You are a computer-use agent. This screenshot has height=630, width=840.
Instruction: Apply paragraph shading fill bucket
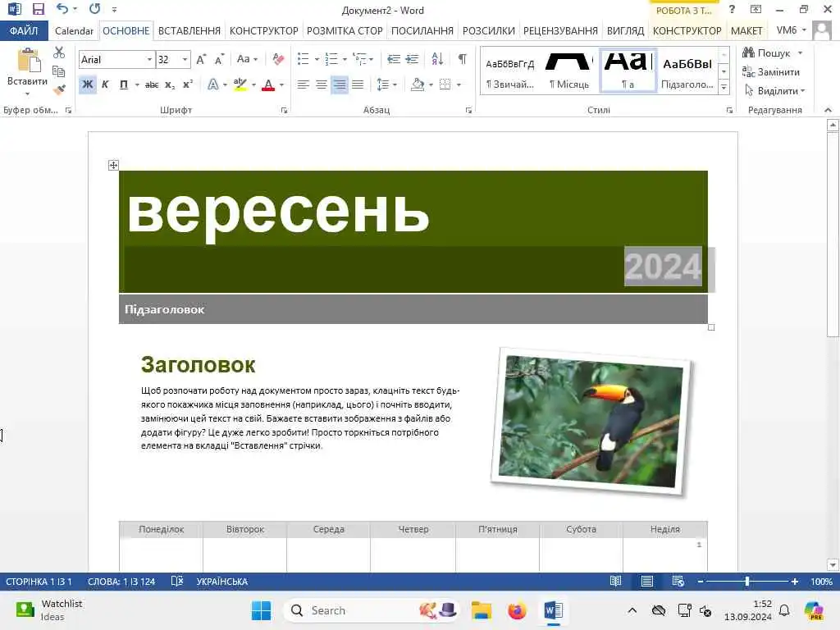tap(418, 84)
